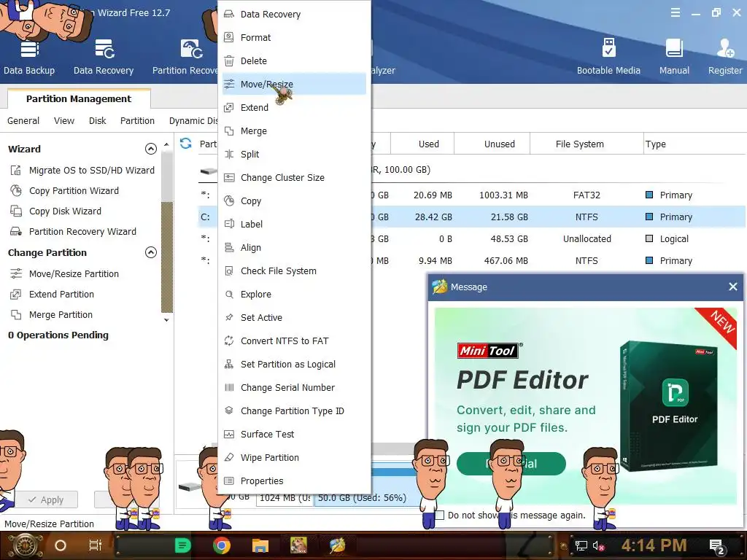Click the Properties icon in context menu
747x560 pixels.
(229, 481)
